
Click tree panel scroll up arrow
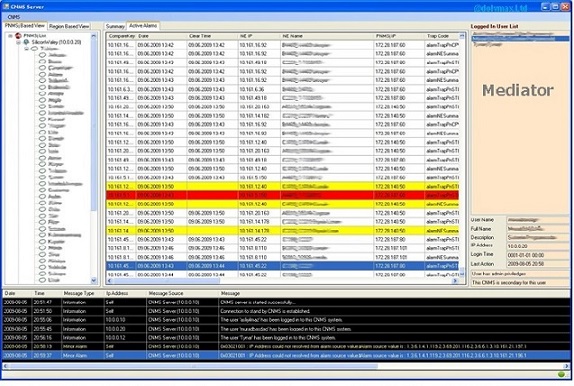[x=93, y=36]
